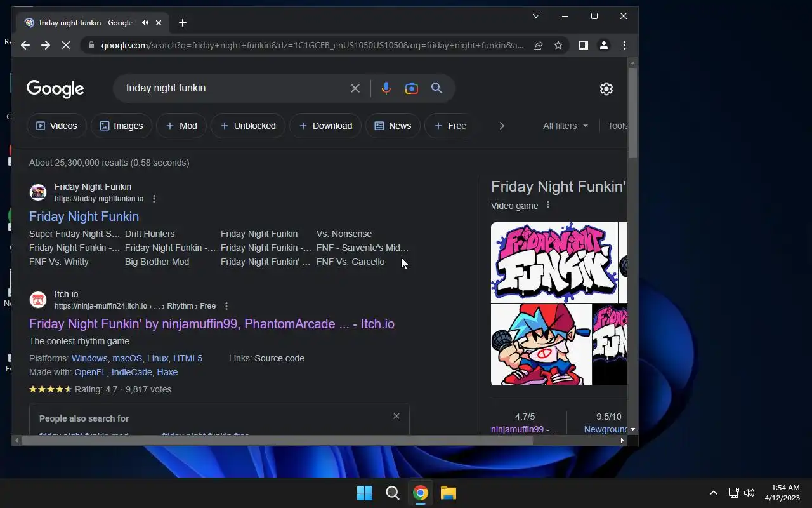
Task: Click the vertical page scrollbar
Action: tap(632, 114)
